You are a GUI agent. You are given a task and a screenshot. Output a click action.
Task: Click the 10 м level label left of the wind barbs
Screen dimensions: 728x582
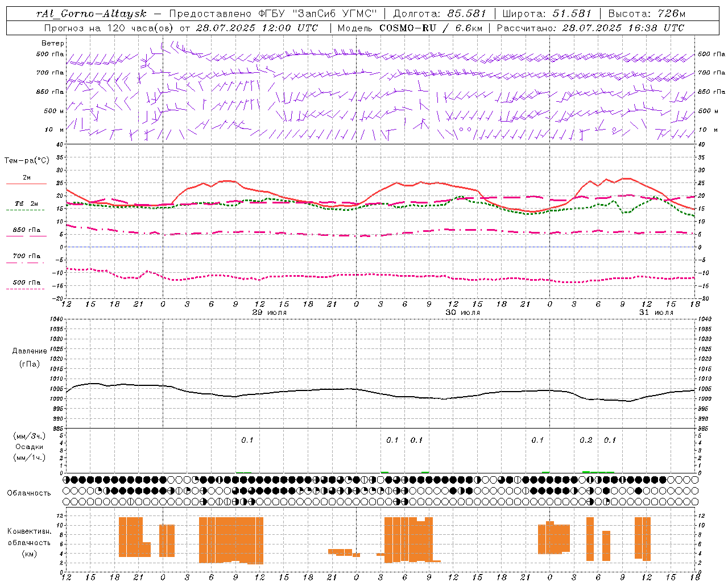coord(55,130)
